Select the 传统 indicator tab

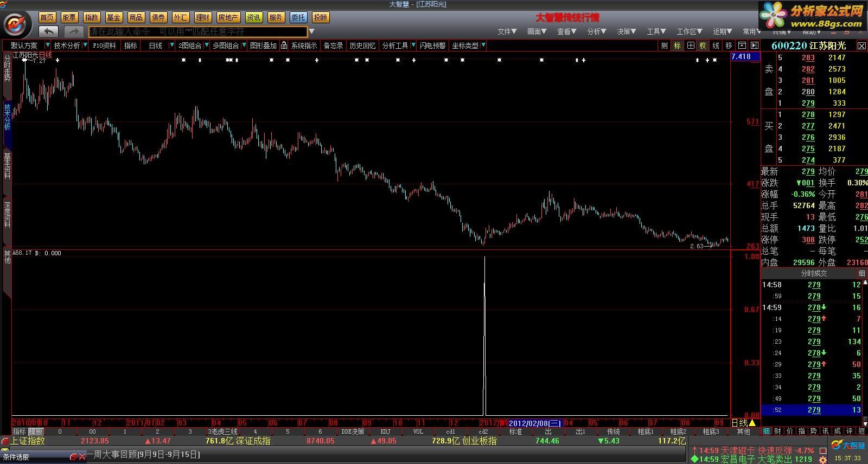coord(613,431)
